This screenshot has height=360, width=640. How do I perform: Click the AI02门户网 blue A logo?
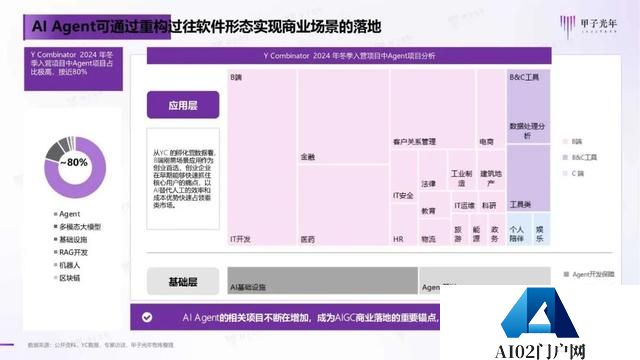point(540,313)
